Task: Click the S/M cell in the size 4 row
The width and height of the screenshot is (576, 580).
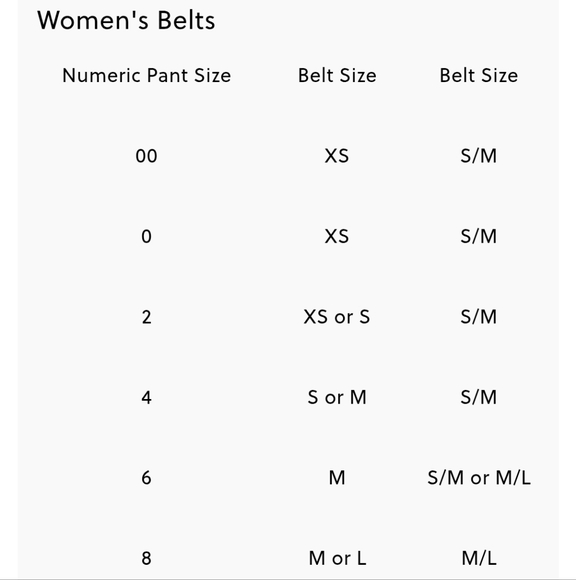Action: click(x=479, y=397)
